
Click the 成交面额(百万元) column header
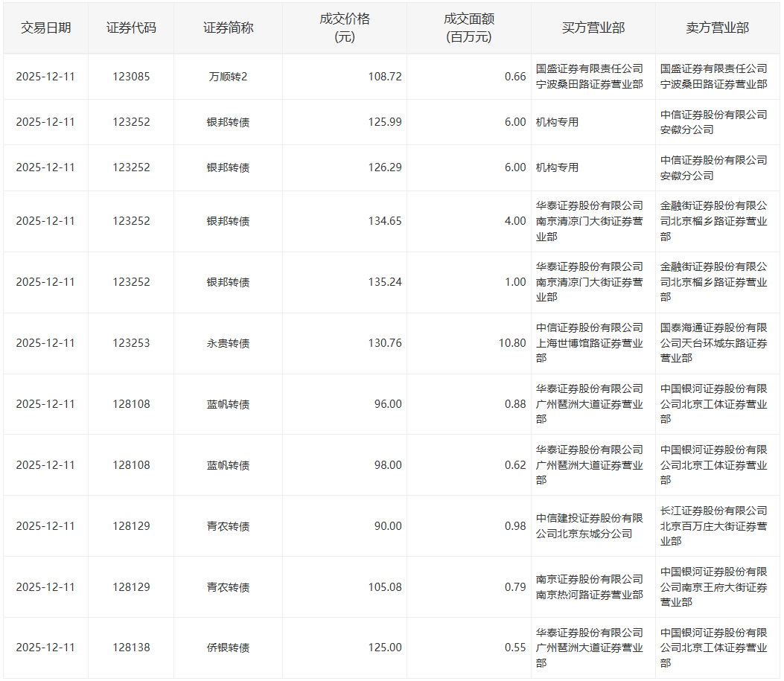click(468, 28)
